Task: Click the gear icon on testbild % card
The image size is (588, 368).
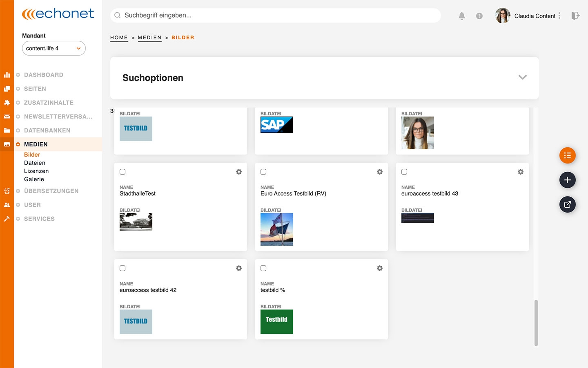Action: click(x=380, y=268)
